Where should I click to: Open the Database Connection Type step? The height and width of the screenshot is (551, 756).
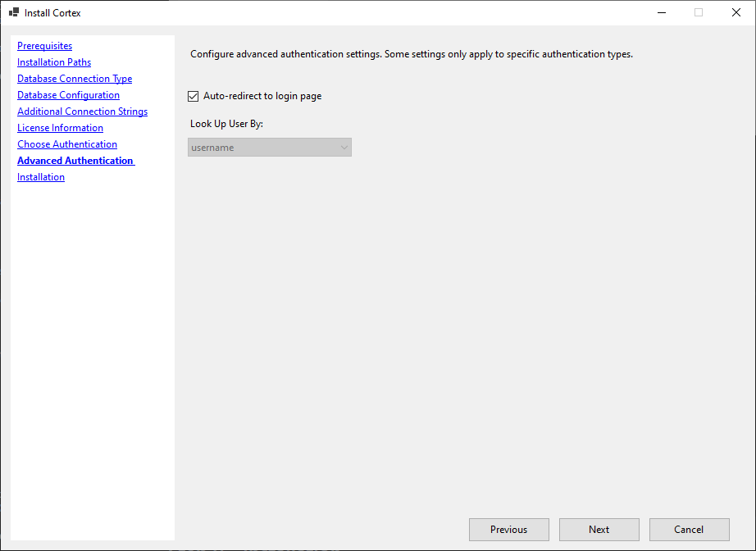(74, 78)
